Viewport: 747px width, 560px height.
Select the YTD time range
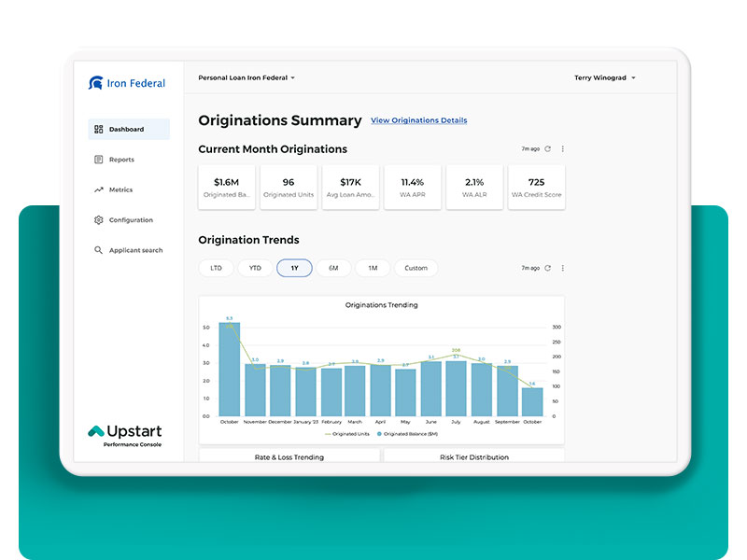pos(255,268)
